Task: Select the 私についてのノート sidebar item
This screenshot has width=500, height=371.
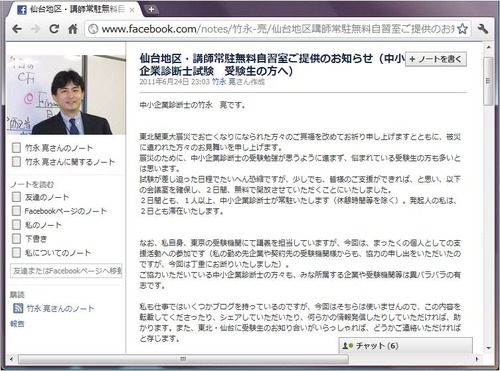Action: tap(51, 253)
